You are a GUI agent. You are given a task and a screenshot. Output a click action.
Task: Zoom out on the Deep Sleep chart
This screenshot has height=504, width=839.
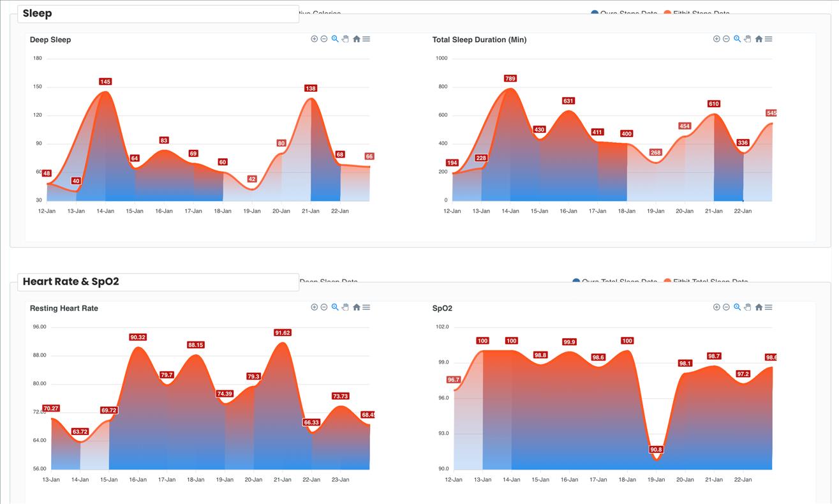[324, 39]
